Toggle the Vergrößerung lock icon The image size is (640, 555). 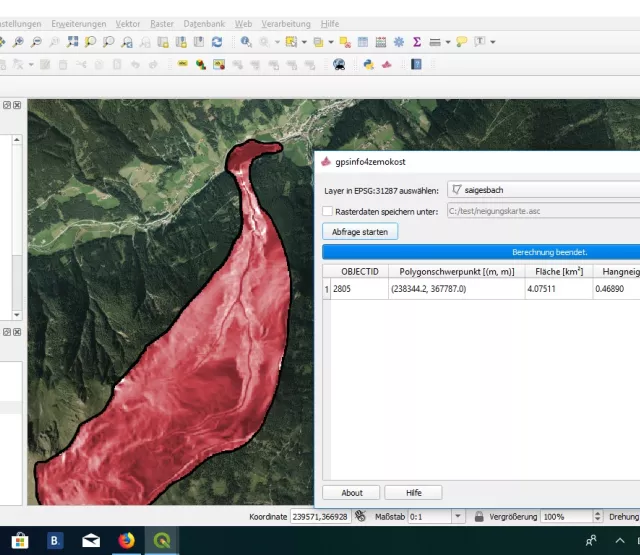(x=480, y=517)
